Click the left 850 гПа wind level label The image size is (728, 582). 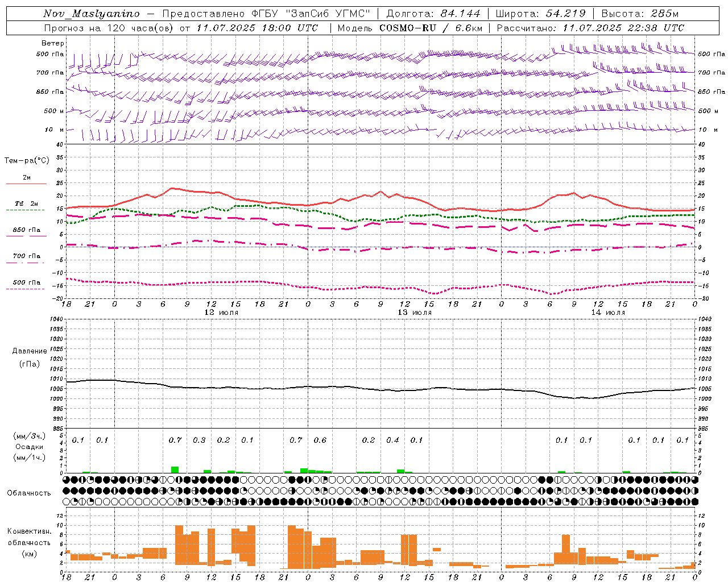click(x=50, y=92)
